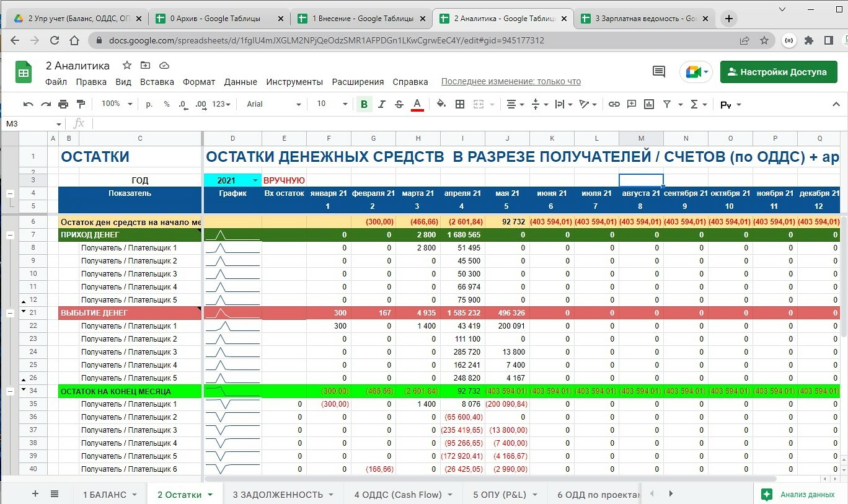Open the Правка menu

(x=91, y=82)
